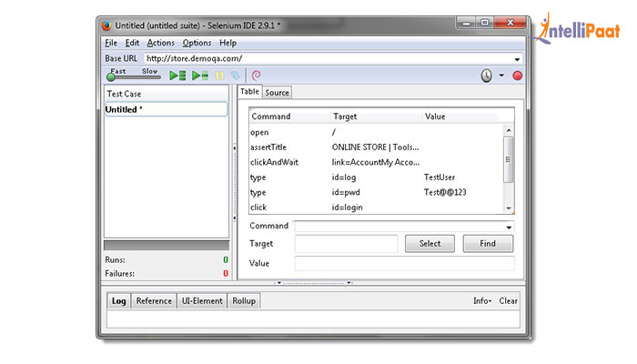Click the Command column header
The height and width of the screenshot is (364, 637).
[290, 116]
